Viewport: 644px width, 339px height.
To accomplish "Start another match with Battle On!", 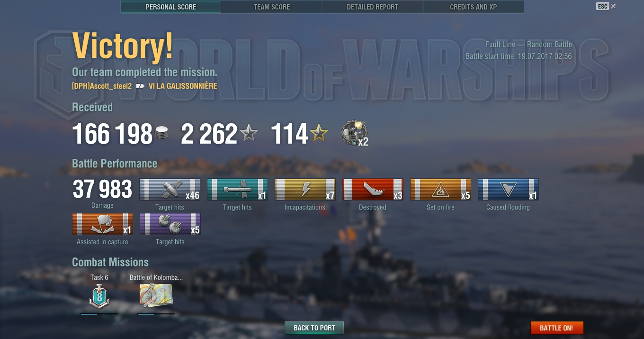I will (556, 328).
